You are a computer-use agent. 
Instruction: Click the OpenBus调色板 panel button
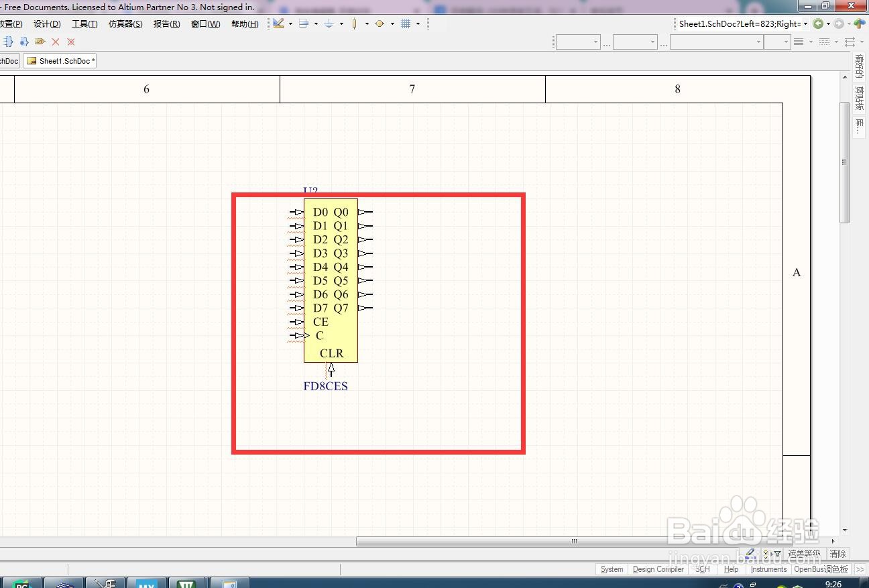pos(821,569)
